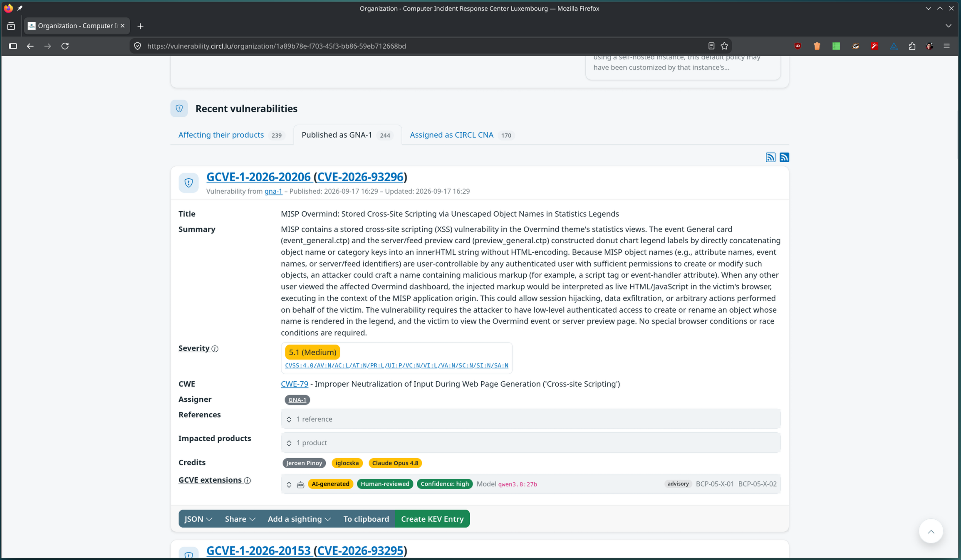Open the CVE-2026-93296 link
The height and width of the screenshot is (560, 961).
tap(360, 177)
